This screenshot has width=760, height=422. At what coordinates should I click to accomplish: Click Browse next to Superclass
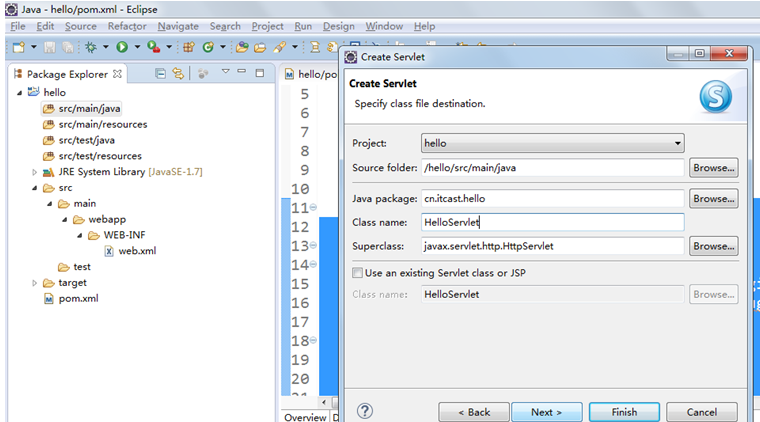713,246
